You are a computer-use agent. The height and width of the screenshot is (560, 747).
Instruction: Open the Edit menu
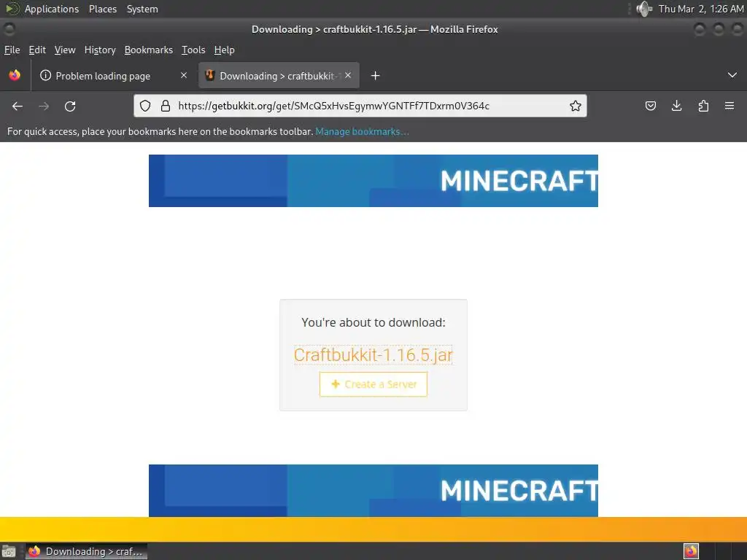click(37, 50)
